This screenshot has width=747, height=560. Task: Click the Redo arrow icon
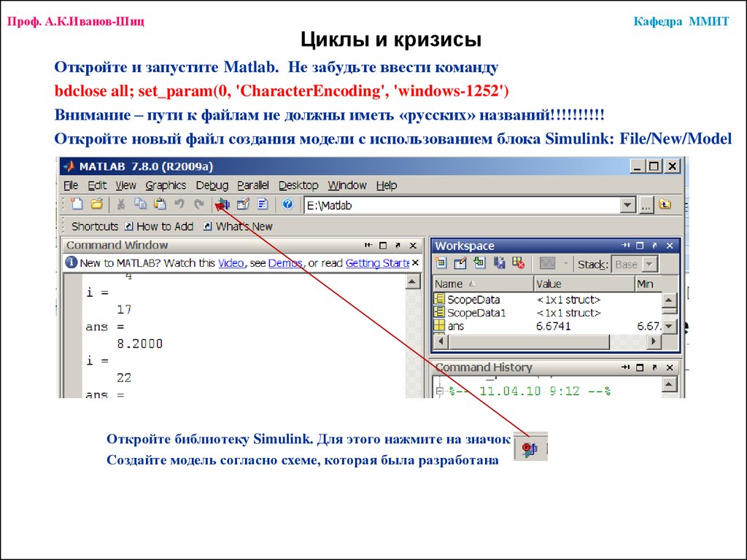(x=198, y=204)
